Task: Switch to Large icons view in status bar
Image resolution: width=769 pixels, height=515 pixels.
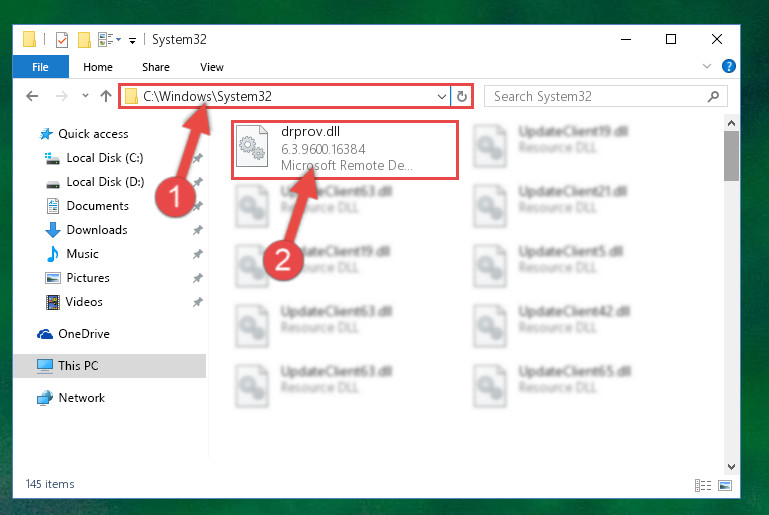Action: pos(725,485)
